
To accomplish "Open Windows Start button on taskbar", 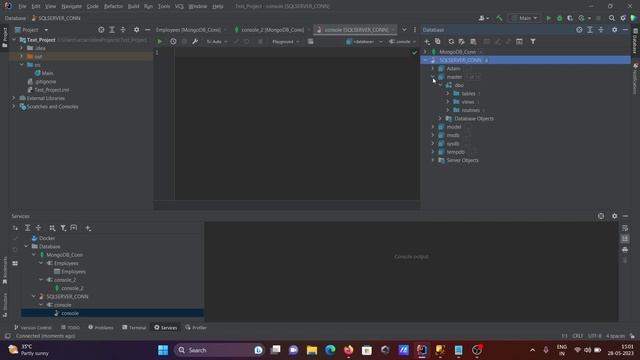I will (163, 350).
